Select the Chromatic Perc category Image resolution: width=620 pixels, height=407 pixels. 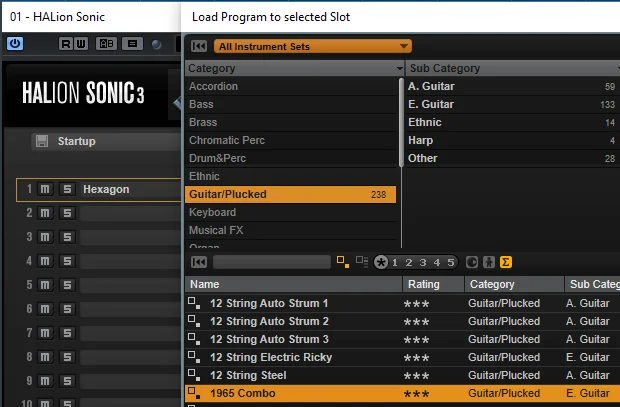(291, 140)
